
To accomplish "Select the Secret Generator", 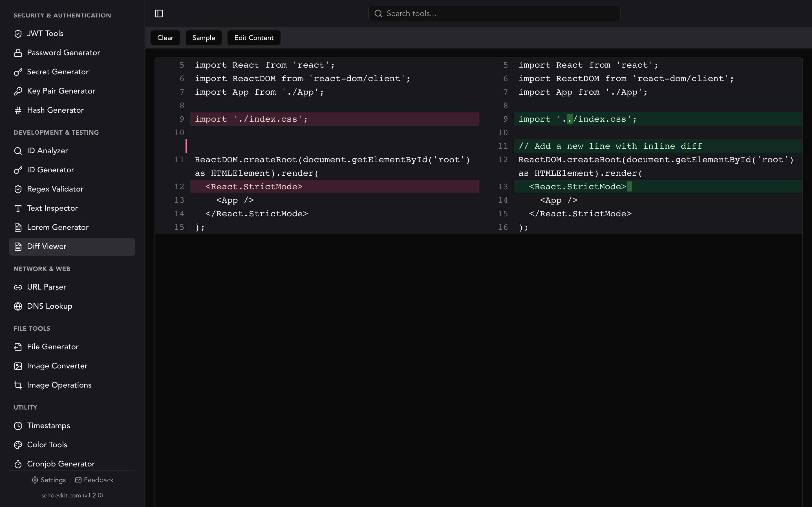I will coord(58,72).
